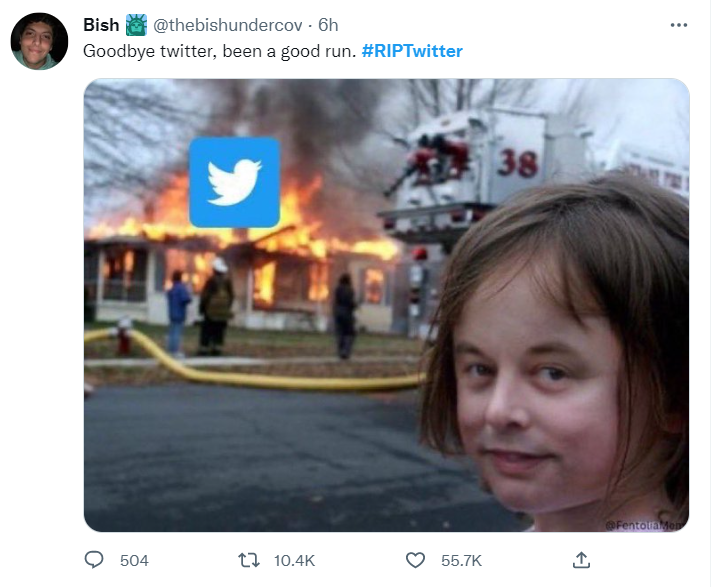Click the fire truck number 38 in photo

pos(518,160)
